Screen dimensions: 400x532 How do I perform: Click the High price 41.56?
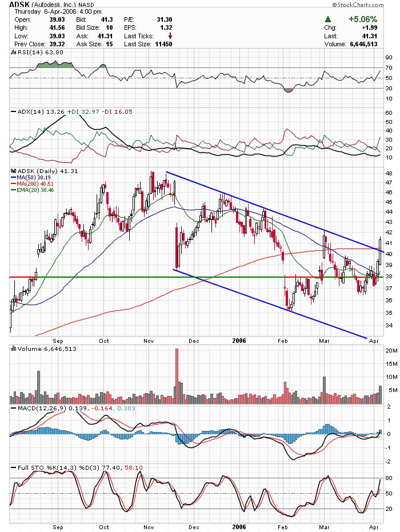[x=57, y=27]
